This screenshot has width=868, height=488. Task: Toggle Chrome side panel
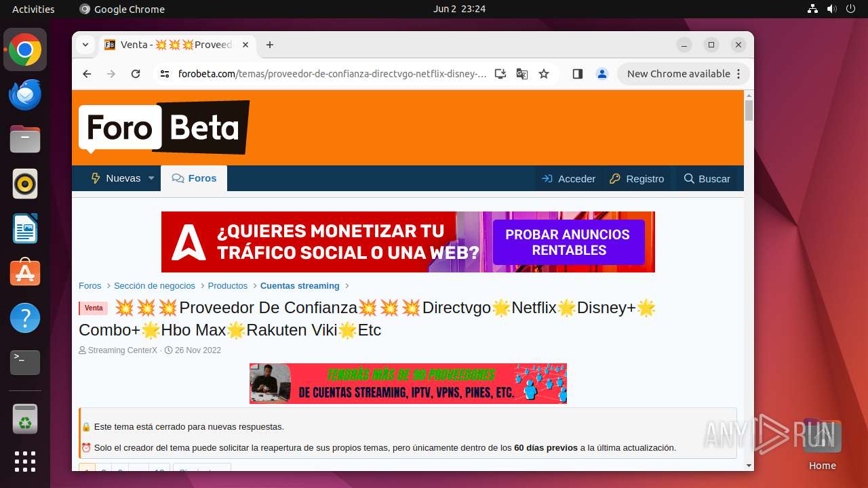tap(578, 74)
